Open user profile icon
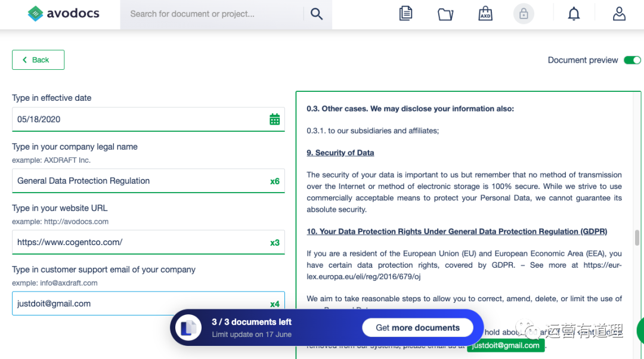 (619, 14)
